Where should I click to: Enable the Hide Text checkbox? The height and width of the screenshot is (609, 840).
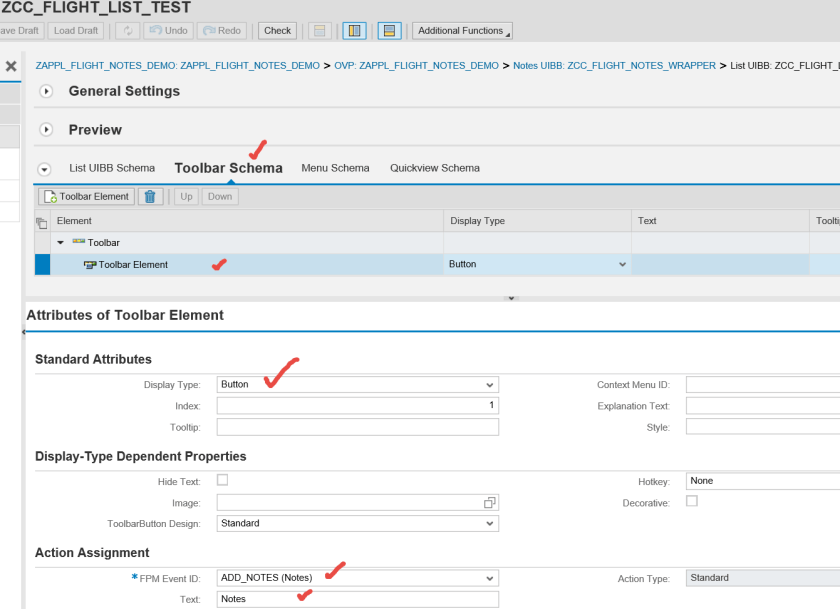click(222, 480)
